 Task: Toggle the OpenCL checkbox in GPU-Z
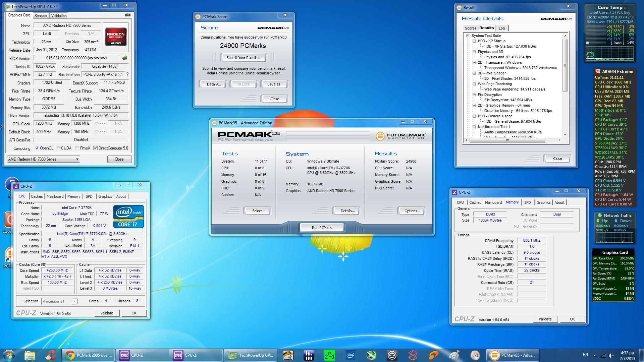coord(37,148)
